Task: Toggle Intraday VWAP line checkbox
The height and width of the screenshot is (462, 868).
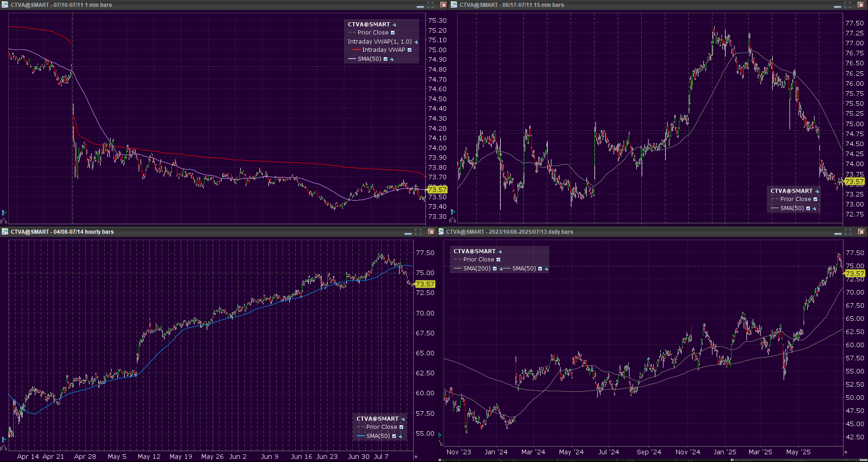Action: point(410,50)
